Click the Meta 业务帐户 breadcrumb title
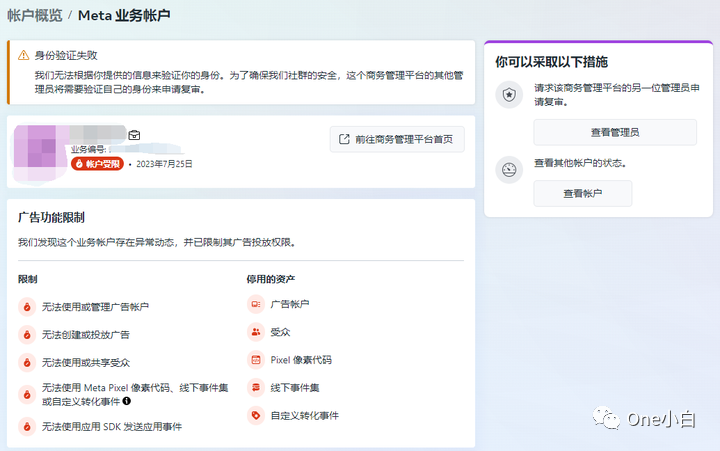The height and width of the screenshot is (451, 720). point(124,15)
